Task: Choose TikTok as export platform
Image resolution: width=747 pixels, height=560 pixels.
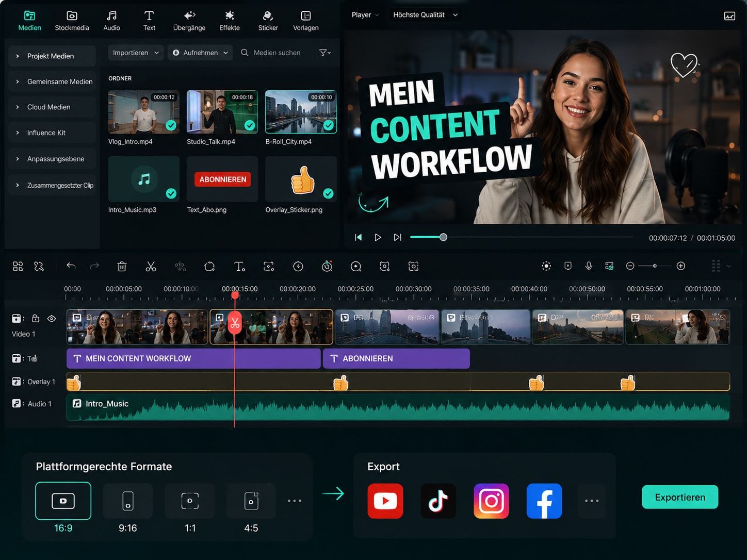Action: click(x=439, y=501)
